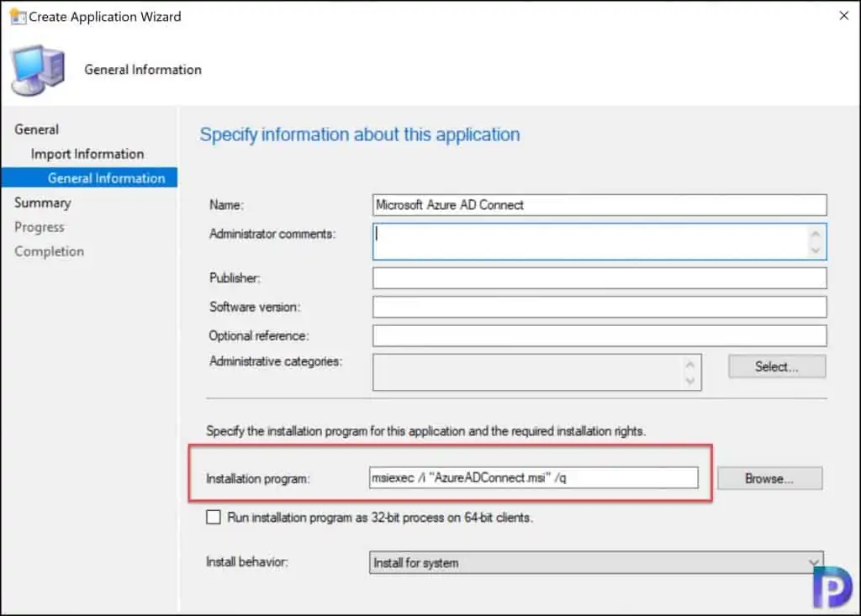Click 'Administrative categories:' label
This screenshot has height=616, width=861.
(x=276, y=361)
